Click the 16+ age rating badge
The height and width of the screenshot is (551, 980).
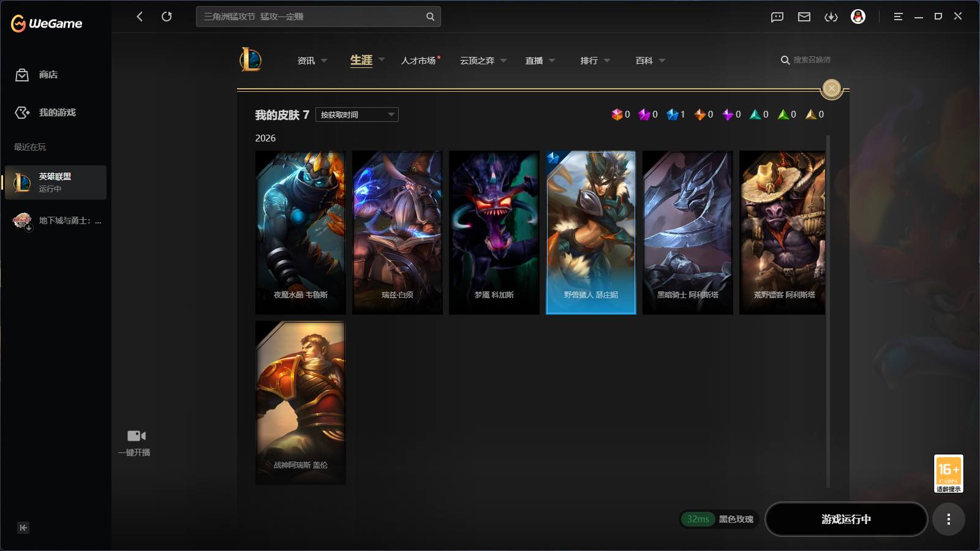pos(948,473)
